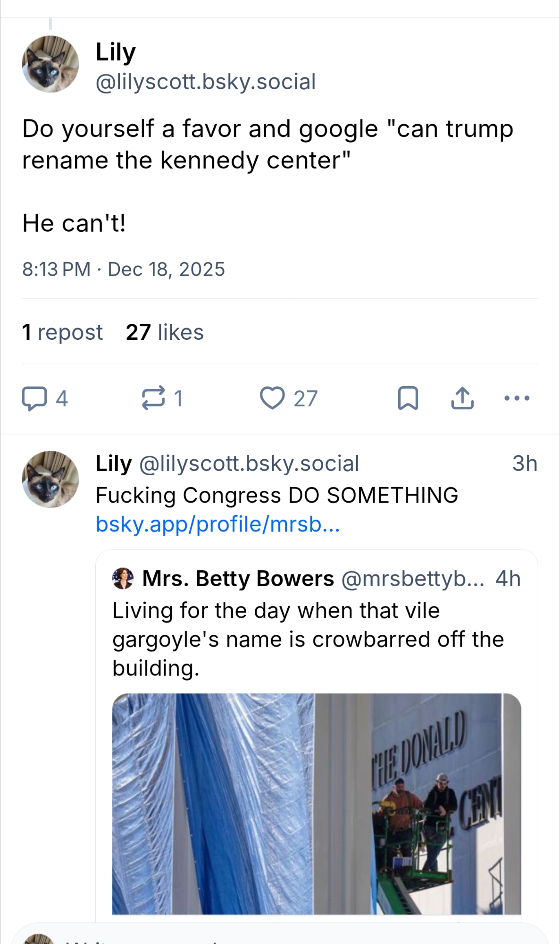The height and width of the screenshot is (944, 560).
Task: Open Lily's Siamese cat avatar at top
Action: pos(50,64)
